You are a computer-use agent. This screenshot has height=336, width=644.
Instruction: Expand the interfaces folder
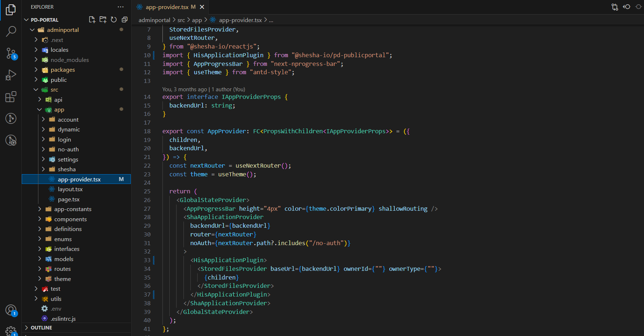click(40, 249)
